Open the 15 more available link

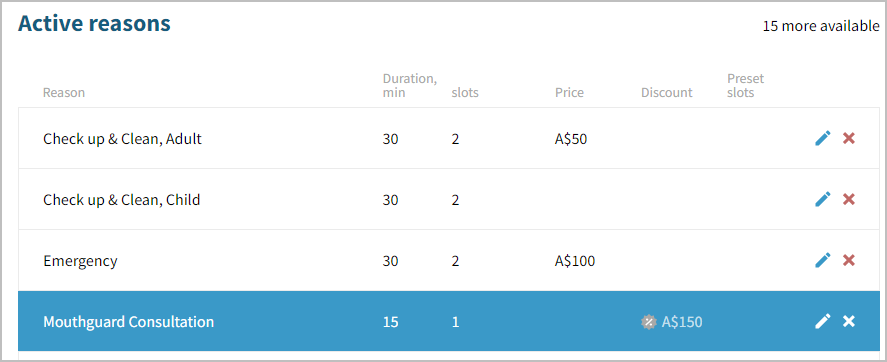pos(821,26)
